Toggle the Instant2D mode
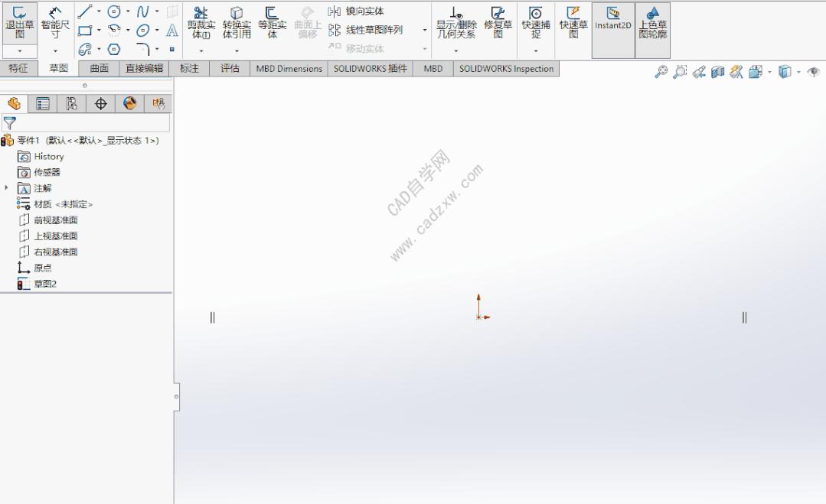826x504 pixels. pos(612,23)
